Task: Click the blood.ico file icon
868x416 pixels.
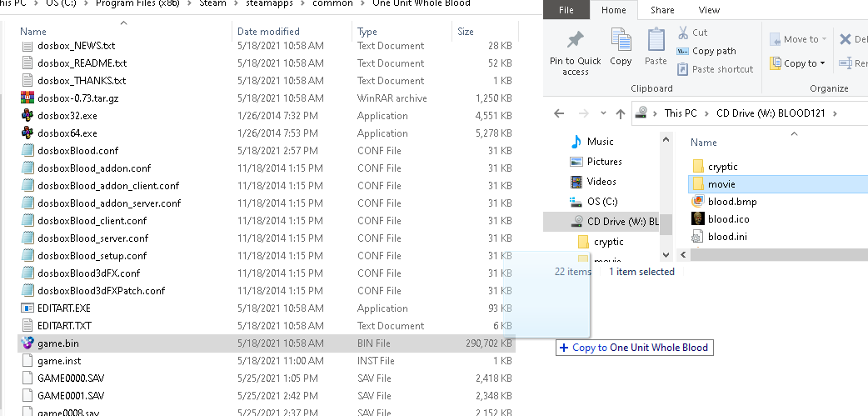Action: click(698, 219)
